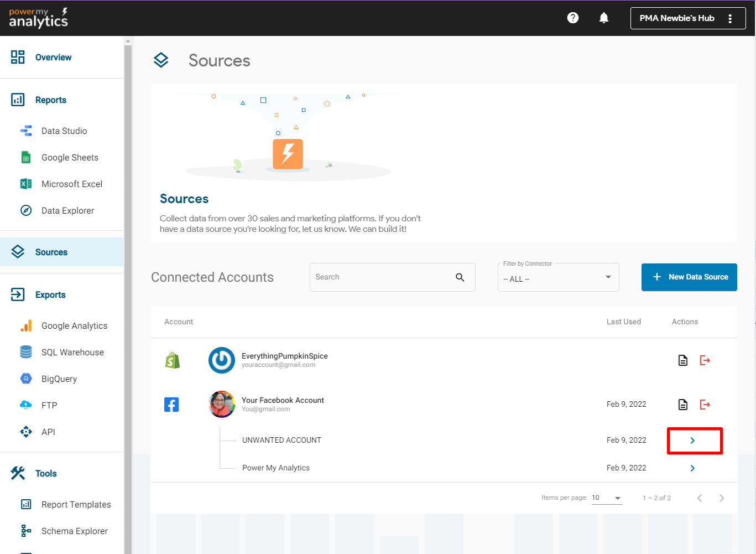Select the Power My Analytics sub-account
The width and height of the screenshot is (756, 554).
coord(276,468)
